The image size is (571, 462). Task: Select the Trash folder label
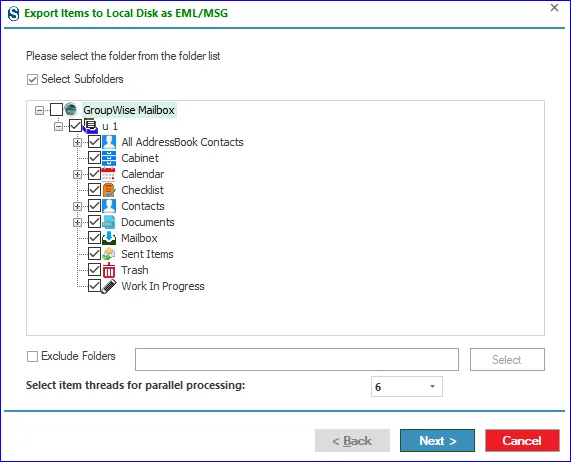pyautogui.click(x=135, y=270)
